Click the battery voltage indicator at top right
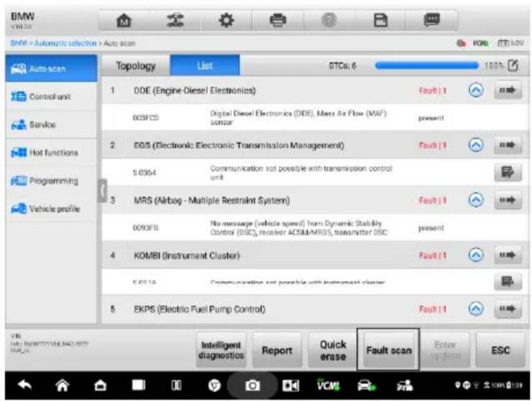The image size is (532, 401). coord(510,43)
